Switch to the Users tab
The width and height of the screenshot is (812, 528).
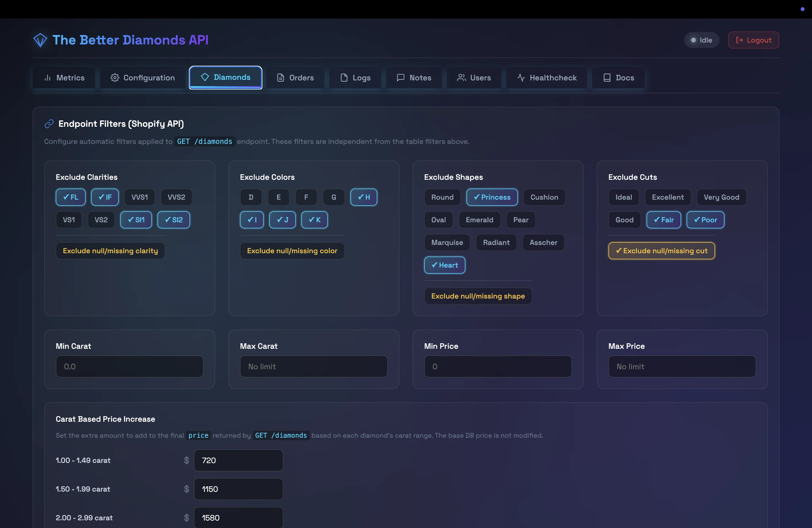coord(474,78)
